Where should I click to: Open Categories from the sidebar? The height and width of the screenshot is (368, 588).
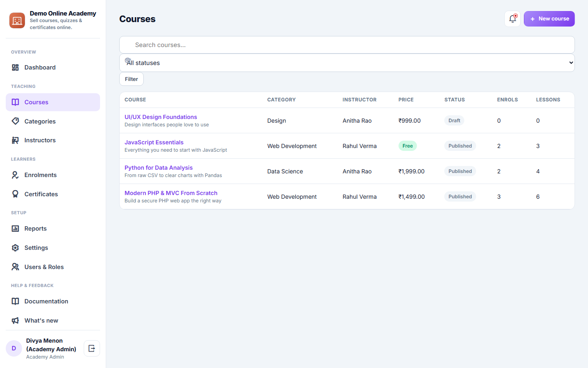click(x=53, y=121)
